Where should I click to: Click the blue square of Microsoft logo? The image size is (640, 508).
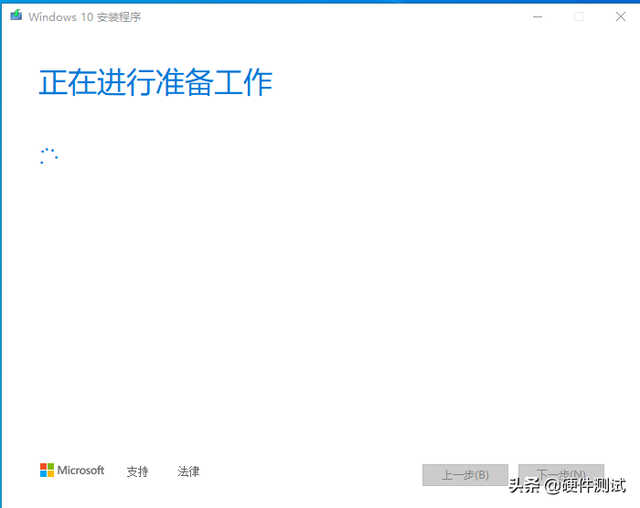click(44, 473)
